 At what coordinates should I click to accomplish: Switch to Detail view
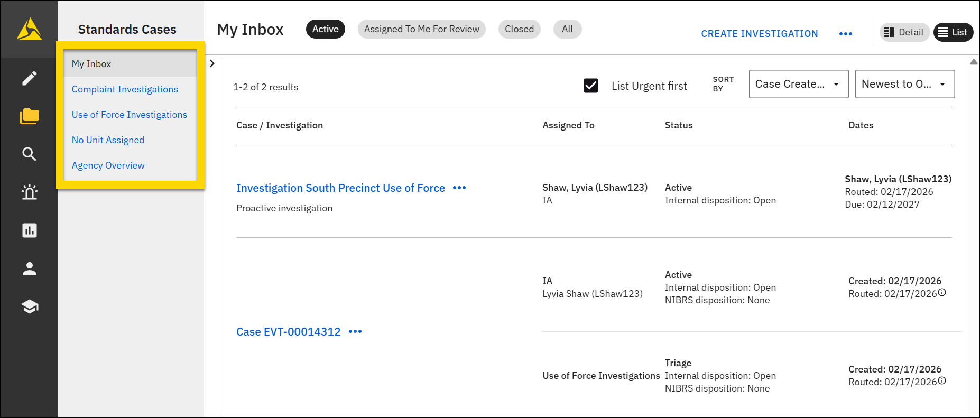pos(904,32)
